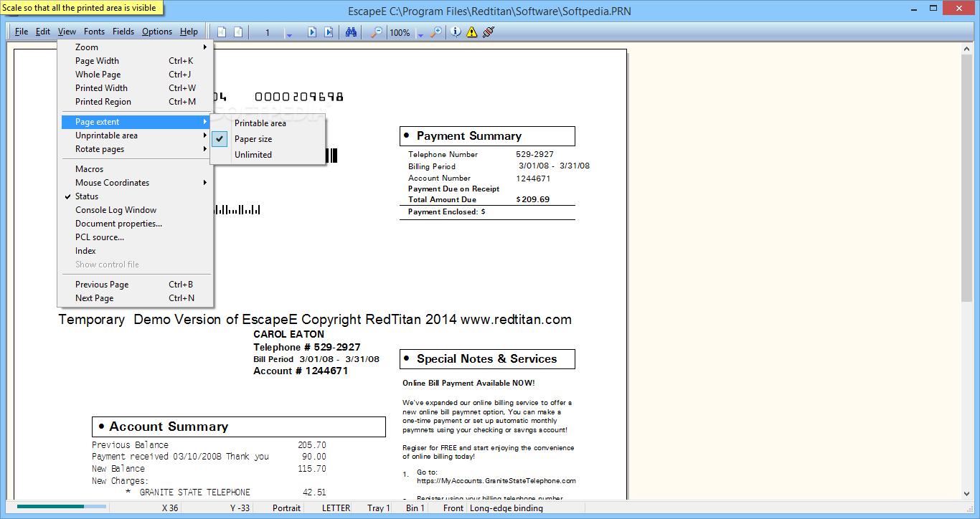Expand the Rotate pages submenu
This screenshot has width=980, height=519.
(x=136, y=149)
